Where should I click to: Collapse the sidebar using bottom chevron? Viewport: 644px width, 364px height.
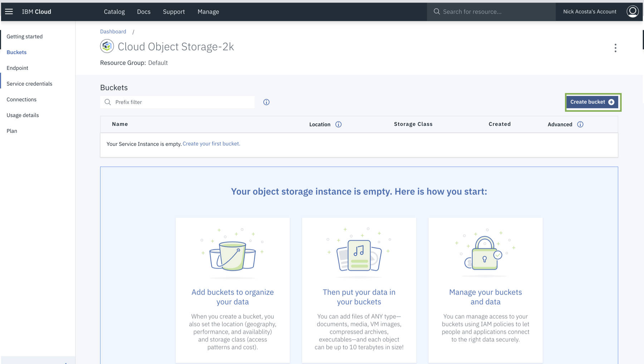[x=65, y=363]
